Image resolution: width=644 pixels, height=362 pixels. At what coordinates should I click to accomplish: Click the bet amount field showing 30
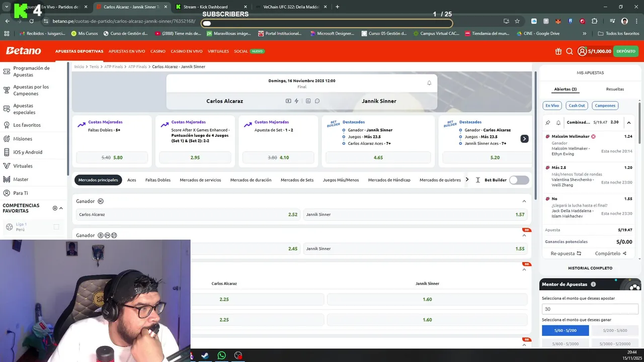pyautogui.click(x=590, y=309)
